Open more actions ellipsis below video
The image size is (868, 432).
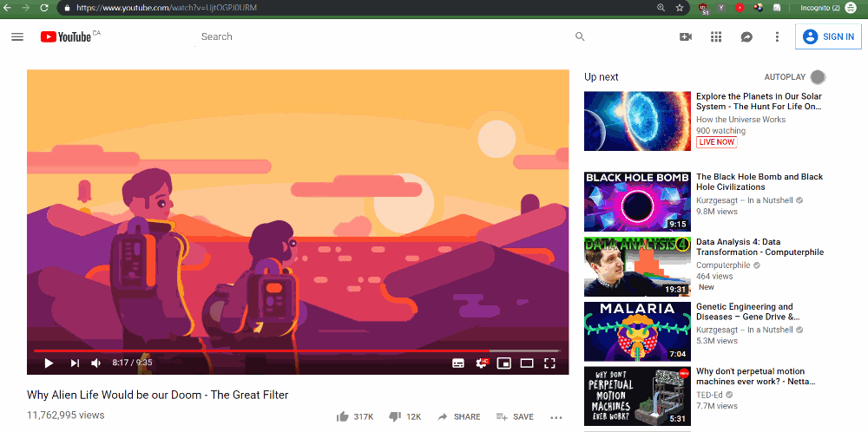556,417
